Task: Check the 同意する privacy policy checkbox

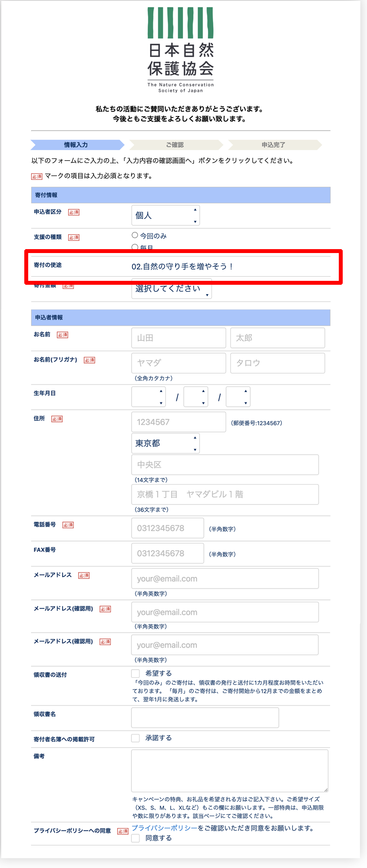Action: [x=136, y=838]
